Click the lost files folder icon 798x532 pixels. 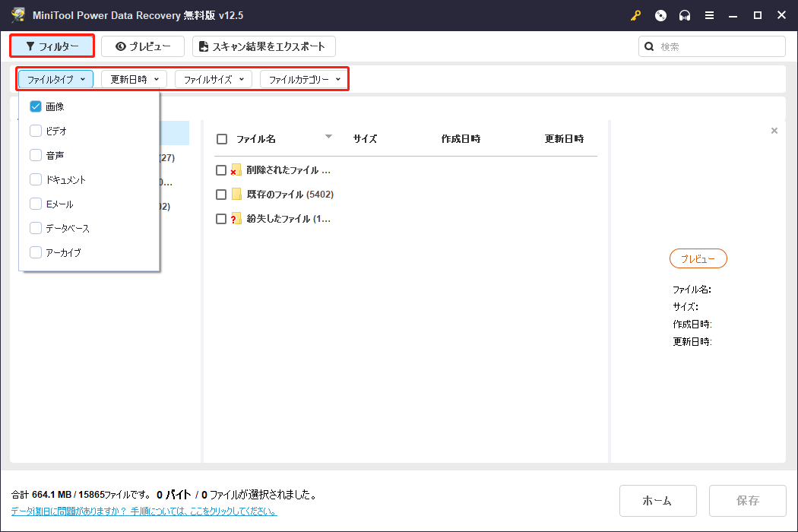(x=236, y=218)
